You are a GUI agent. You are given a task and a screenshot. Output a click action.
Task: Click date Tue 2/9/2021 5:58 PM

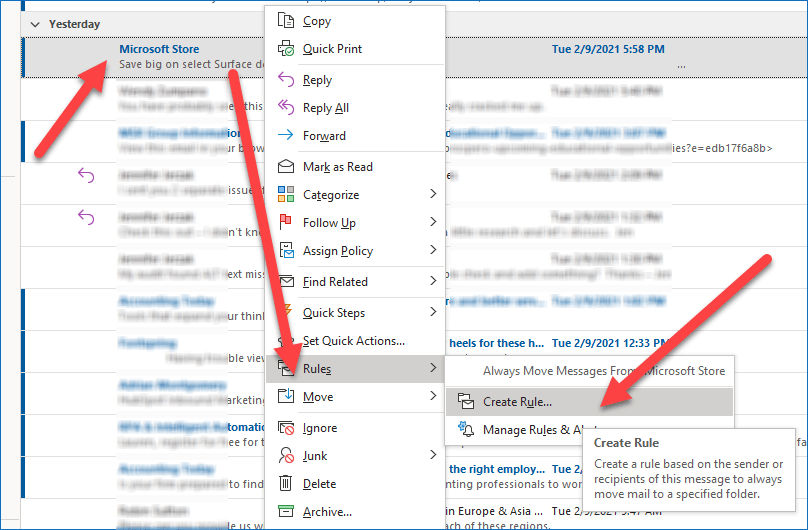(x=608, y=49)
